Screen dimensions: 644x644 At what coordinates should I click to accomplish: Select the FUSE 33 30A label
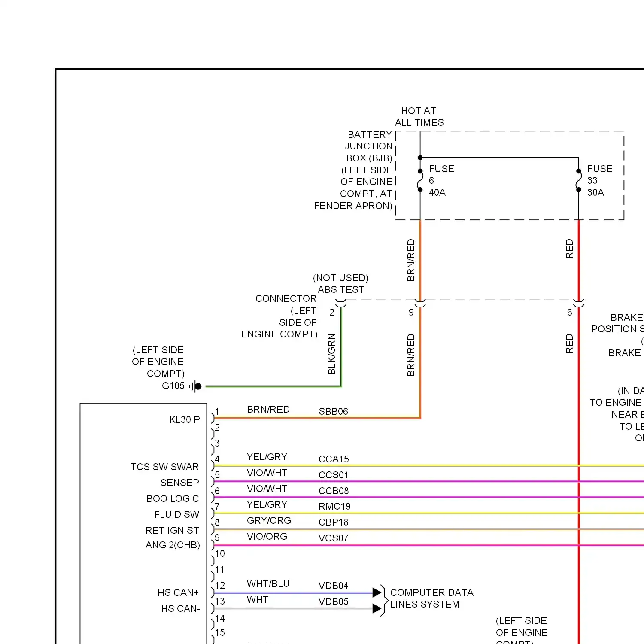600,181
